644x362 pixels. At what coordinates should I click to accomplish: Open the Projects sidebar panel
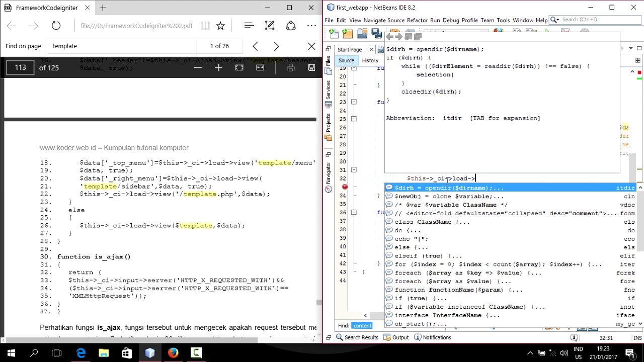[328, 127]
